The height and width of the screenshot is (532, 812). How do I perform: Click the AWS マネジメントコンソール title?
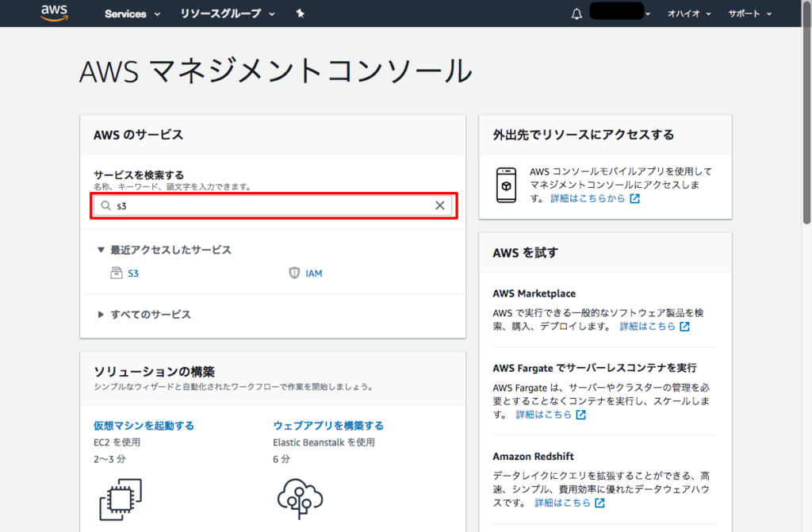[x=275, y=71]
